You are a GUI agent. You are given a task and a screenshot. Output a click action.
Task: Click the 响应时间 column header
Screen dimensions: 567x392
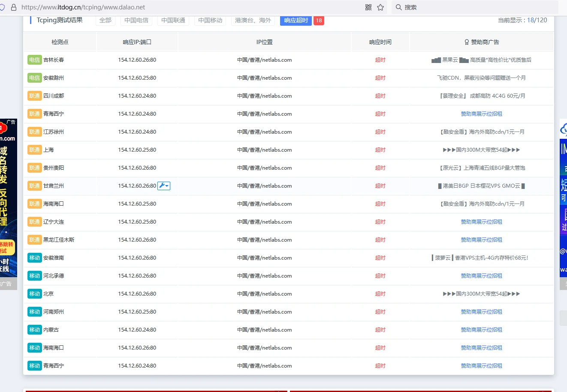380,42
